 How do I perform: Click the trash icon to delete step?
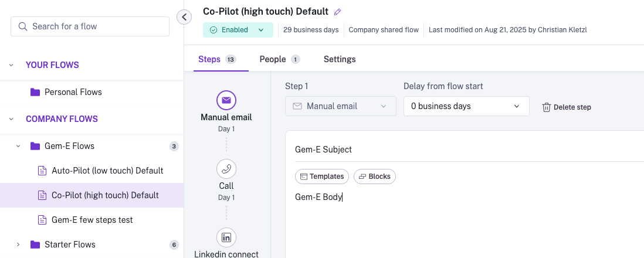(x=547, y=107)
